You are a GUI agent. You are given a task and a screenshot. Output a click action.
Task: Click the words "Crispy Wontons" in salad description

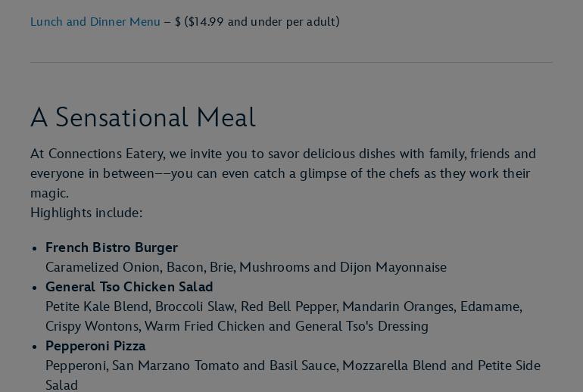pos(92,326)
